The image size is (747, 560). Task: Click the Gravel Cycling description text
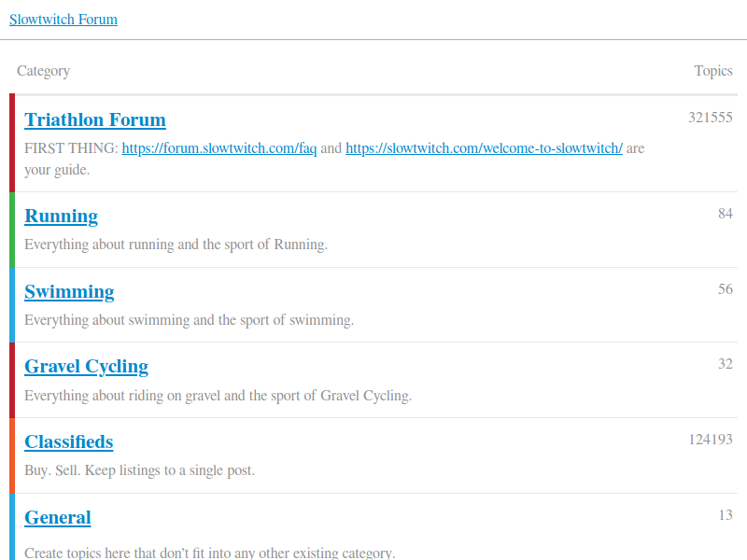(218, 396)
